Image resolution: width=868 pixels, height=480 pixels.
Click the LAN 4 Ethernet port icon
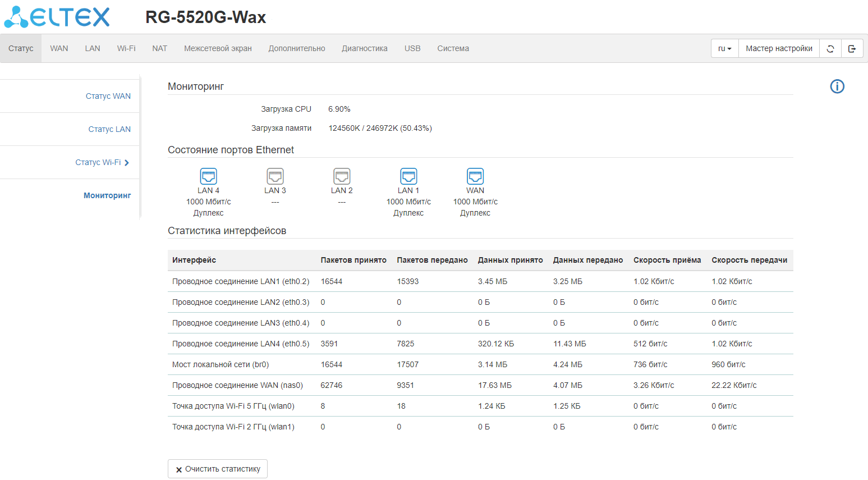tap(208, 176)
